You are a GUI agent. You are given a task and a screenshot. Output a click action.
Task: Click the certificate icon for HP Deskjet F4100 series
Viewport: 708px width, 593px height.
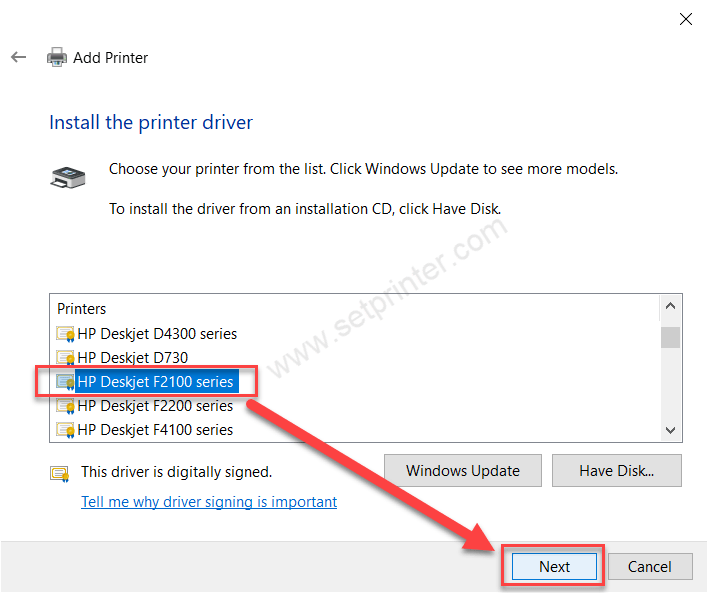click(65, 430)
